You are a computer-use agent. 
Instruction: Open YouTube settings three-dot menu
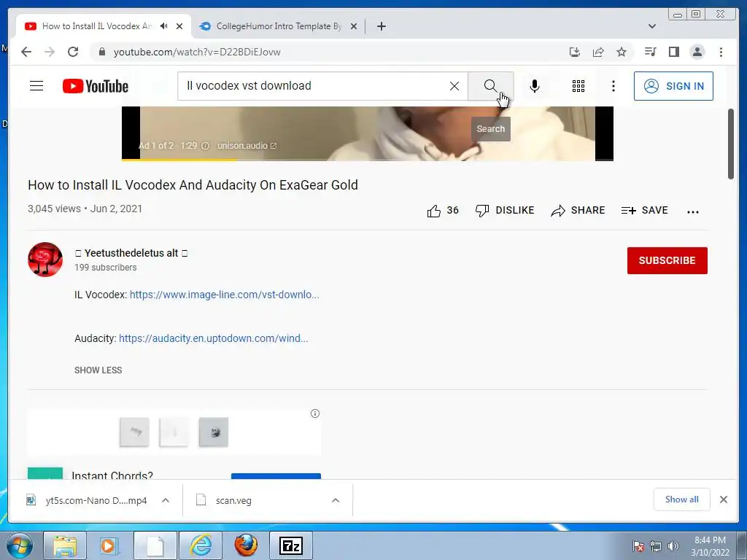click(613, 86)
